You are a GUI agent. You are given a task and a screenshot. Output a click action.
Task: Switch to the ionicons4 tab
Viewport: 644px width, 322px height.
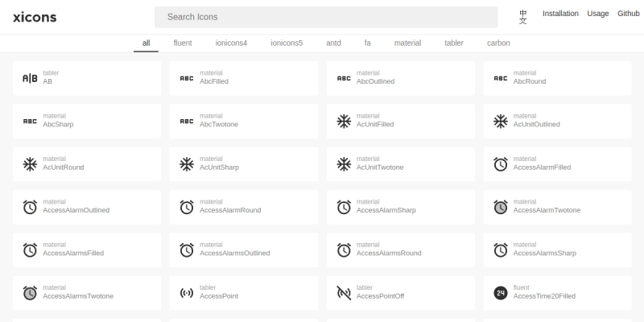point(231,43)
